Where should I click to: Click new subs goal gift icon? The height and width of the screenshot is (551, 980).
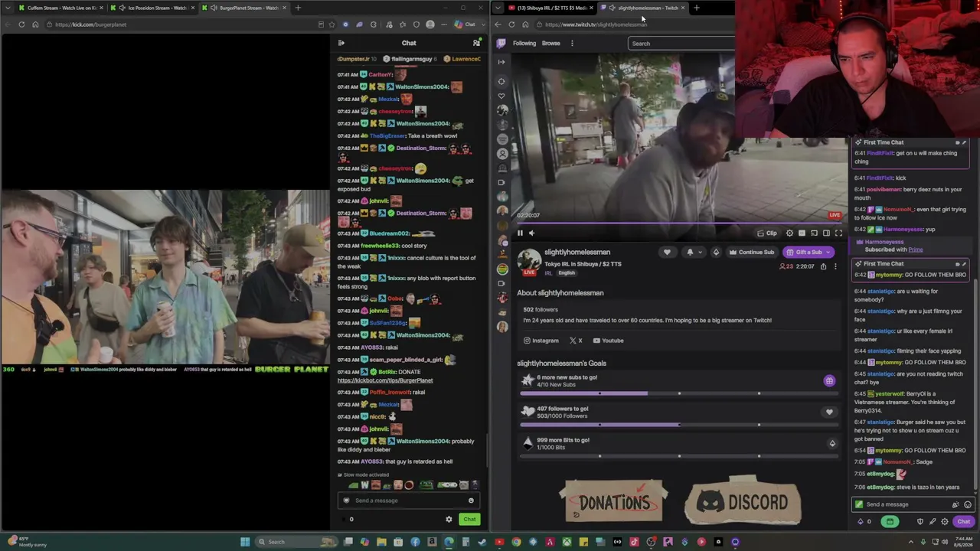pyautogui.click(x=829, y=381)
